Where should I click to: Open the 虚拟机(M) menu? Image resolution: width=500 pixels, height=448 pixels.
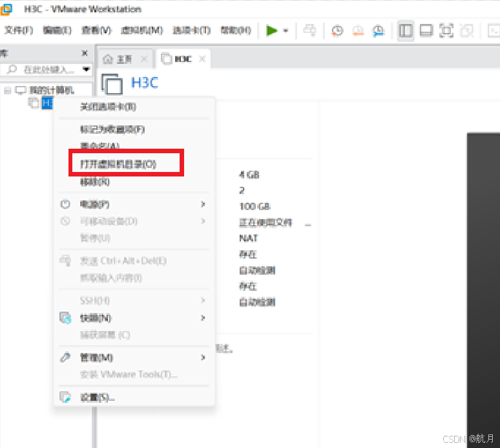[142, 30]
